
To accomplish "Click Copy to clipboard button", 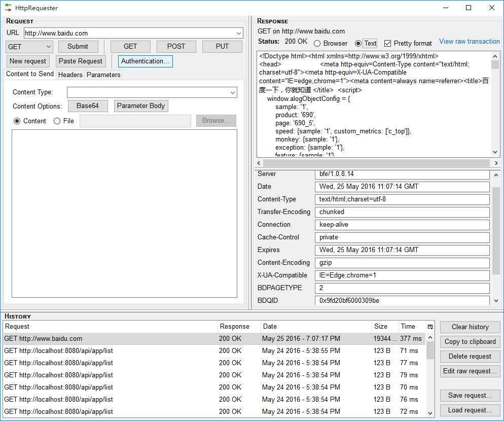I will click(x=470, y=341).
